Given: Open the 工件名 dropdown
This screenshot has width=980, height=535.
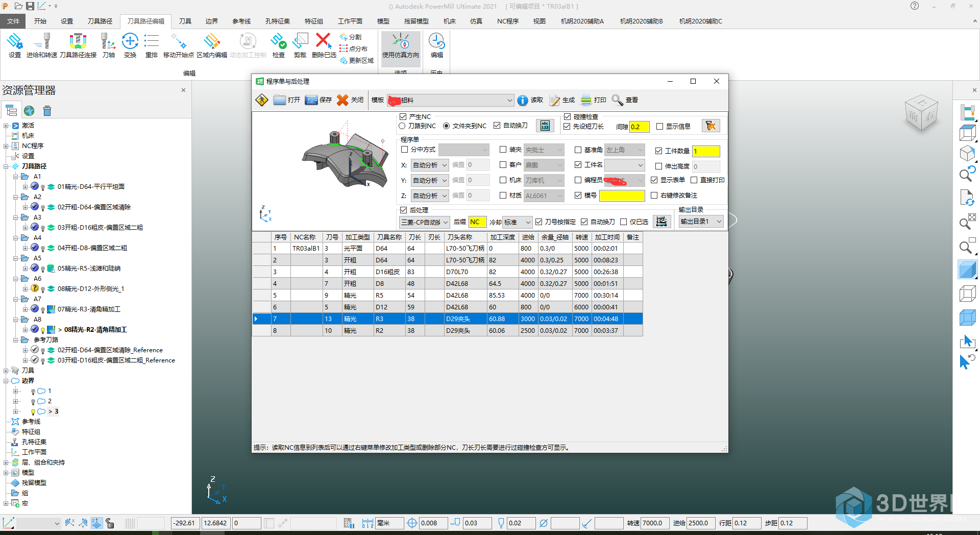Looking at the screenshot, I should [x=624, y=165].
